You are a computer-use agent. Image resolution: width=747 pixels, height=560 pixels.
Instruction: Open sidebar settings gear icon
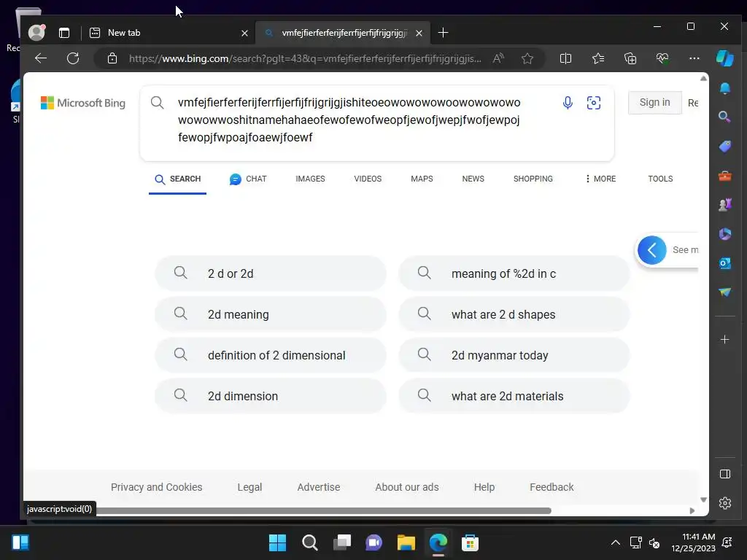coord(724,503)
